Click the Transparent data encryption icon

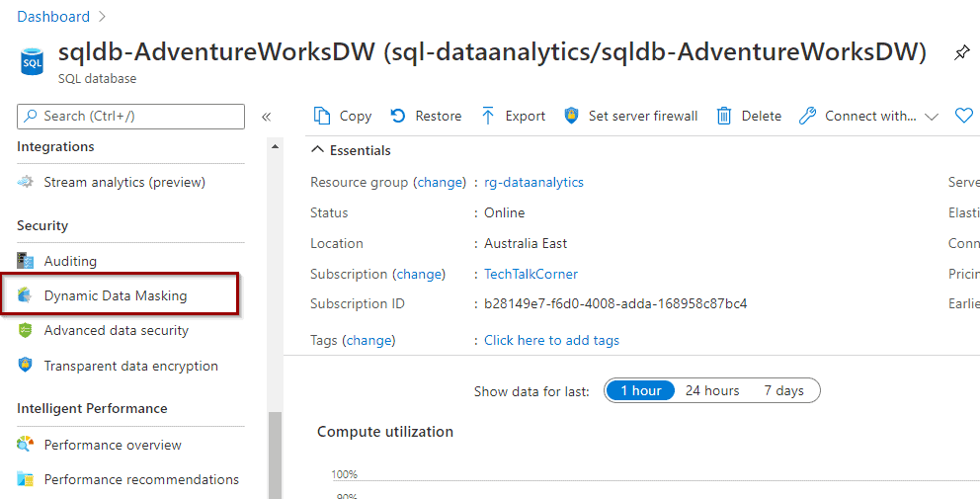(25, 366)
